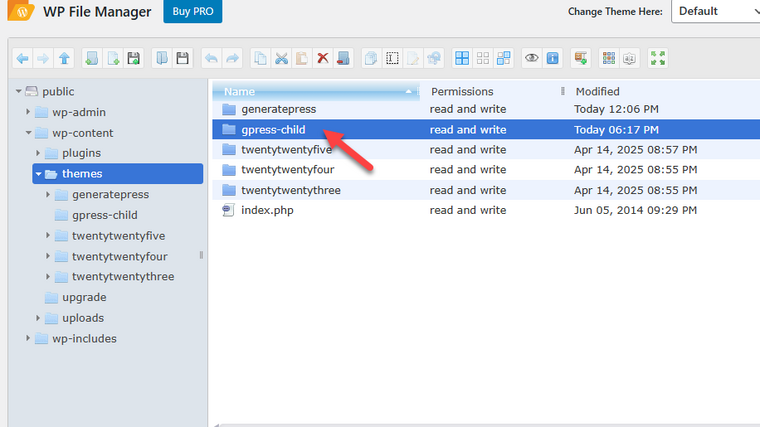The width and height of the screenshot is (760, 427).
Task: Expand the twentytwentyfive tree folder
Action: pyautogui.click(x=48, y=236)
